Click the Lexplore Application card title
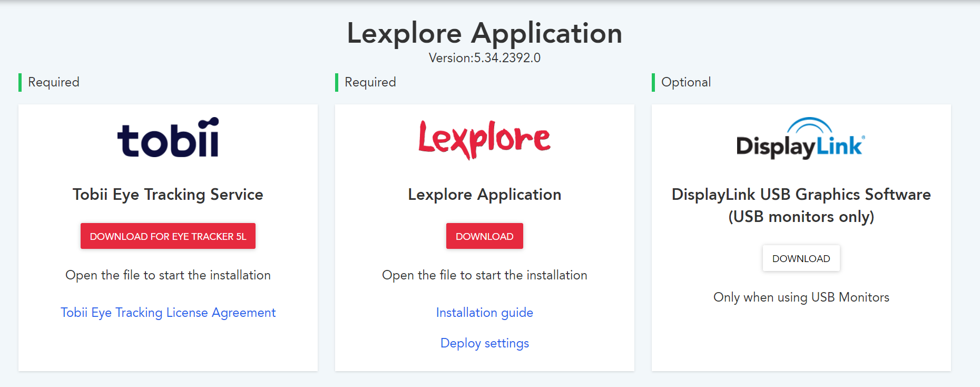The width and height of the screenshot is (980, 387). (x=485, y=195)
